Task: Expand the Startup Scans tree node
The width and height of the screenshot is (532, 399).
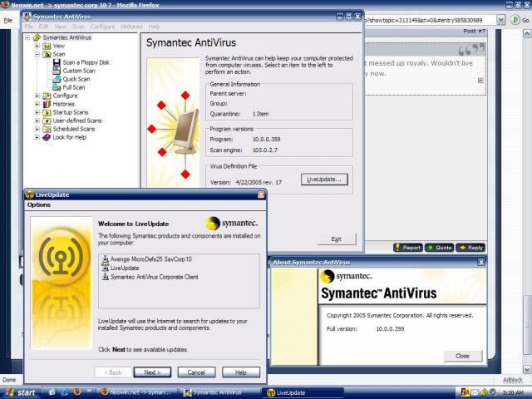Action: coord(37,112)
